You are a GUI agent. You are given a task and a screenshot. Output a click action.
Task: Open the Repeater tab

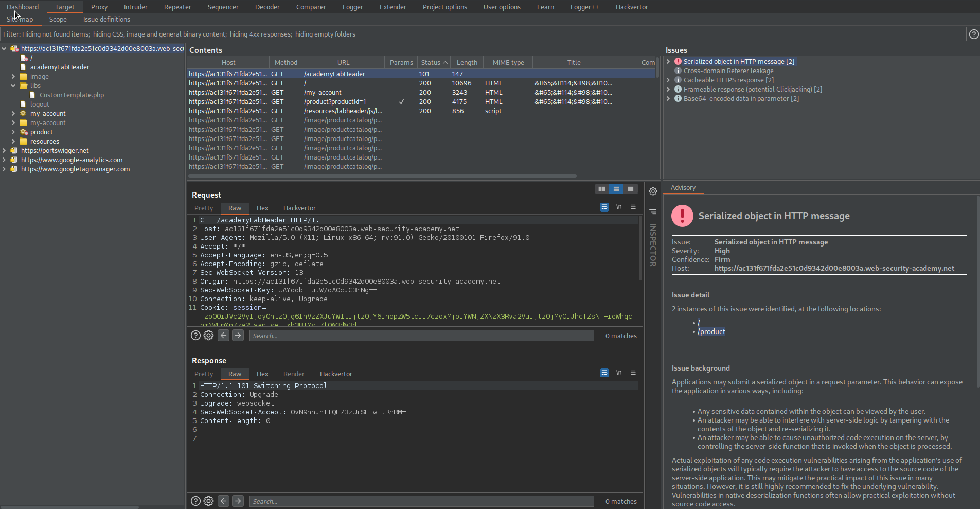click(x=177, y=7)
